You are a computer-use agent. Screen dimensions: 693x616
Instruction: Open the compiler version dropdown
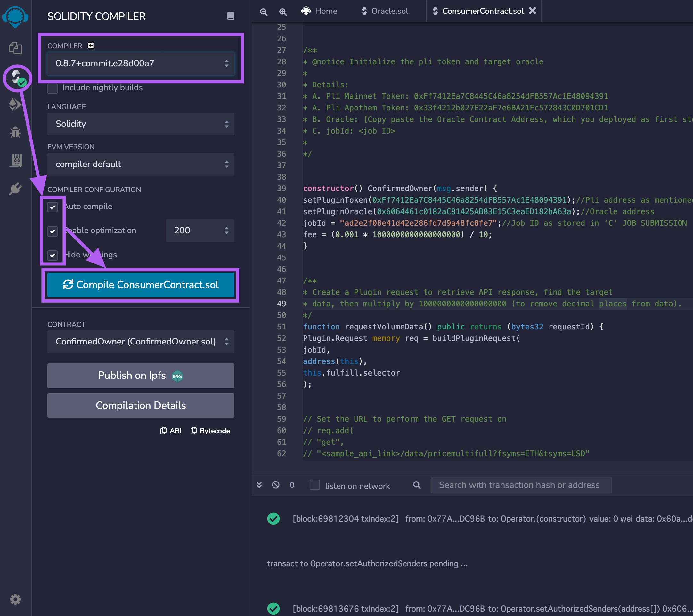coord(141,63)
